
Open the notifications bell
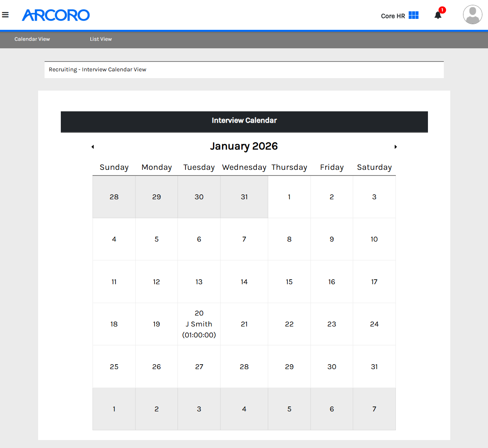(x=438, y=15)
